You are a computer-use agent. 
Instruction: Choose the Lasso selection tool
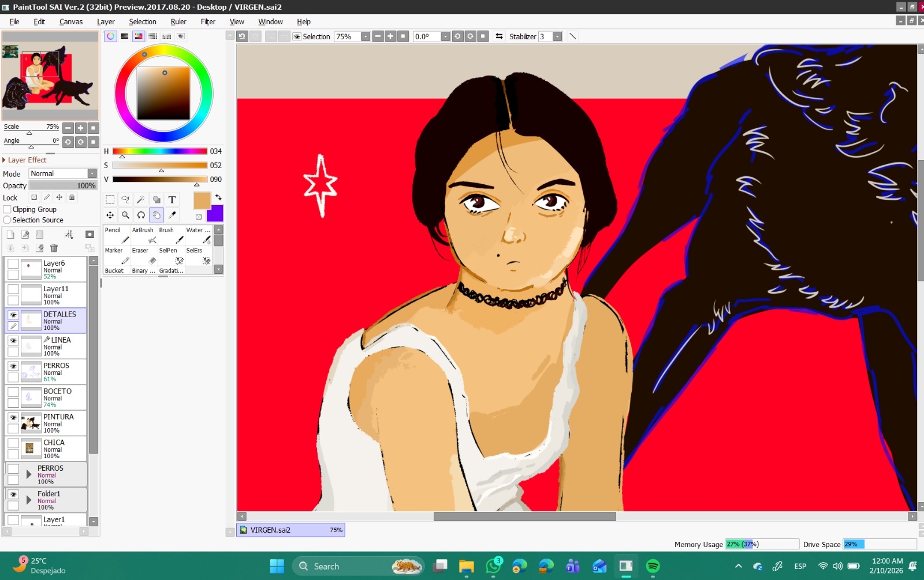click(125, 200)
